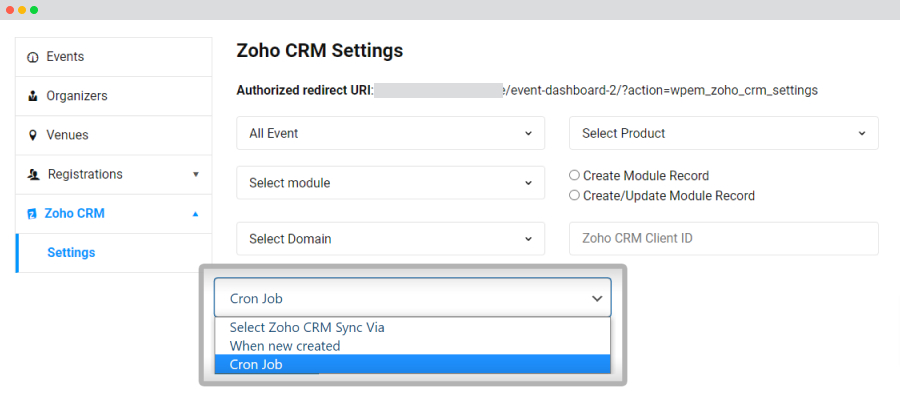
Task: Expand the Registrations submenu arrow
Action: click(195, 174)
